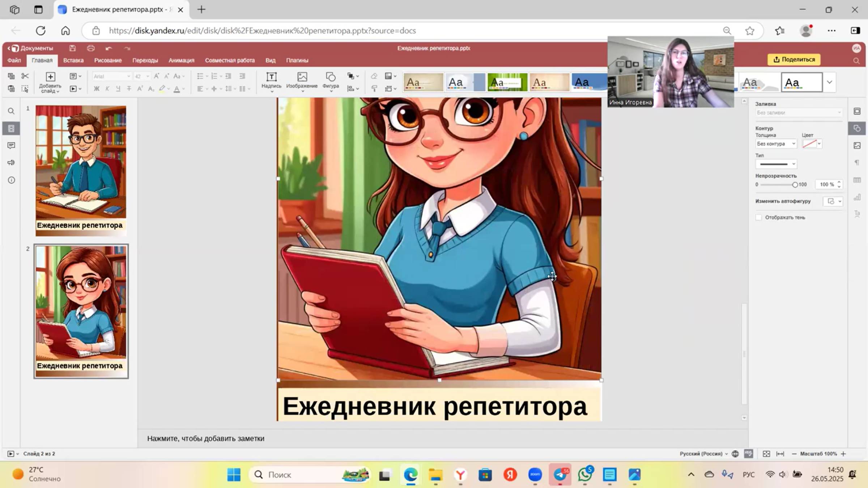This screenshot has height=488, width=868.
Task: Open the line Тип dropdown
Action: [x=776, y=164]
